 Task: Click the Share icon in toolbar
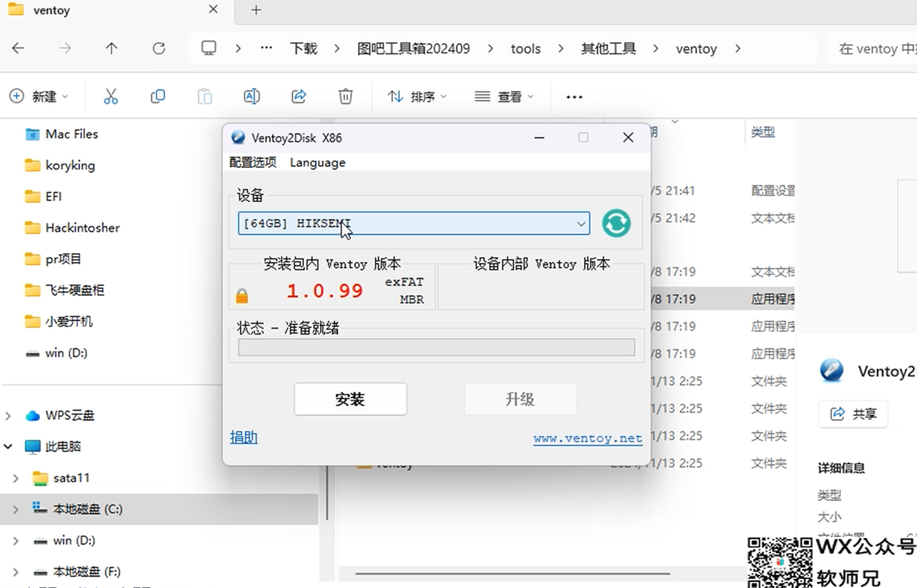(299, 97)
